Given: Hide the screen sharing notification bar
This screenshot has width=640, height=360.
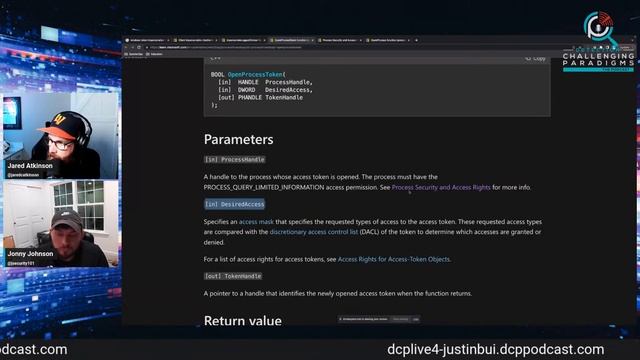Looking at the screenshot, I should point(416,319).
